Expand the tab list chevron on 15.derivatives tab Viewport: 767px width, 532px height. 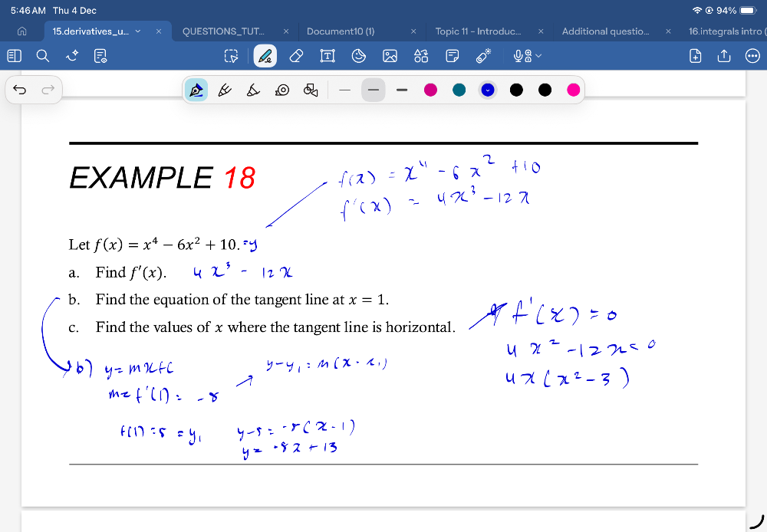click(137, 33)
